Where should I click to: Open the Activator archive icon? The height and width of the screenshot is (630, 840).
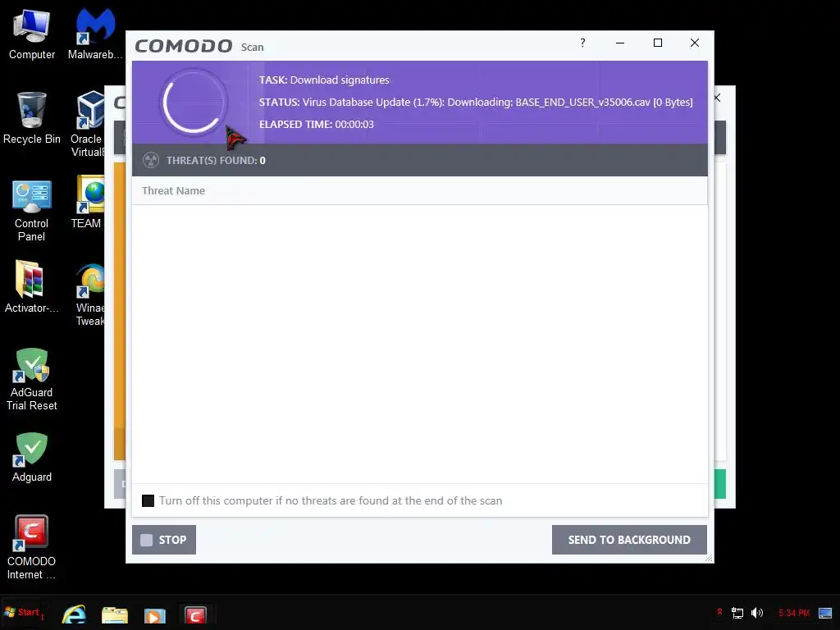pyautogui.click(x=32, y=286)
